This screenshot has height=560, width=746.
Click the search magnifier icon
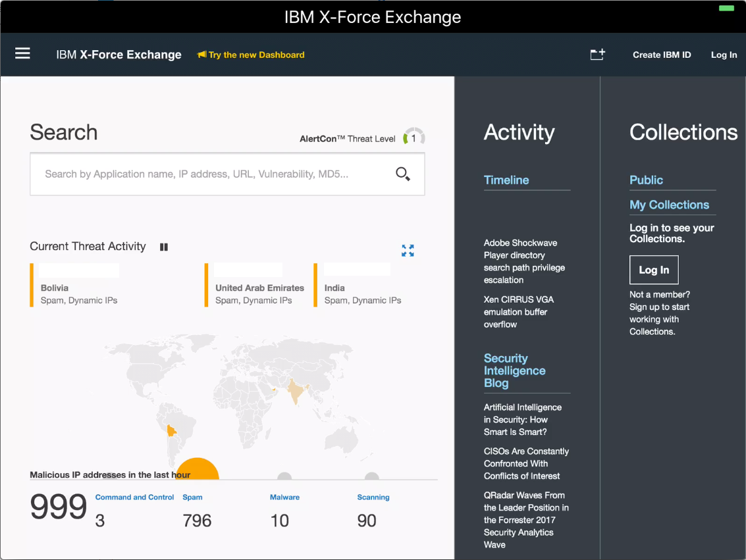pyautogui.click(x=402, y=174)
